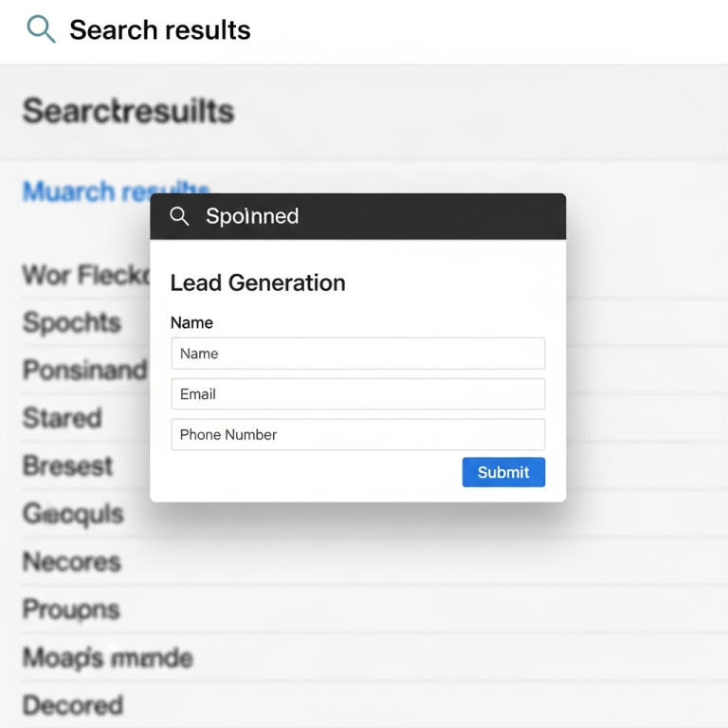Select the Email input field
This screenshot has height=728, width=728.
click(357, 394)
